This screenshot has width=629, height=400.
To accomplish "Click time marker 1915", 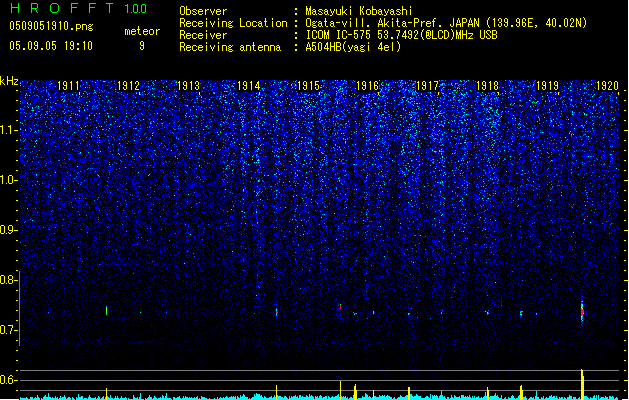I will tap(308, 86).
